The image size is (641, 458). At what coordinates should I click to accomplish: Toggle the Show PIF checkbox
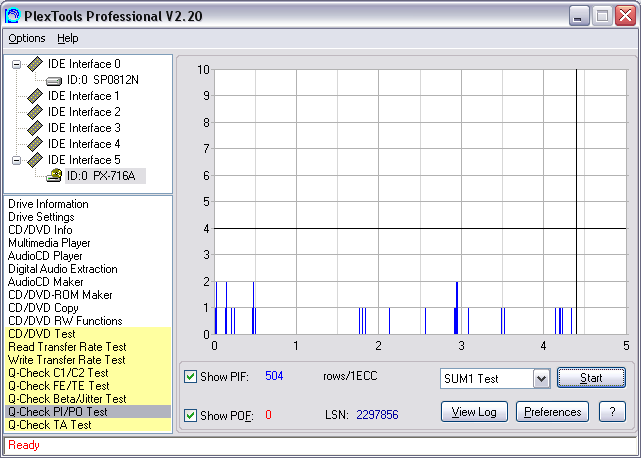tap(190, 376)
